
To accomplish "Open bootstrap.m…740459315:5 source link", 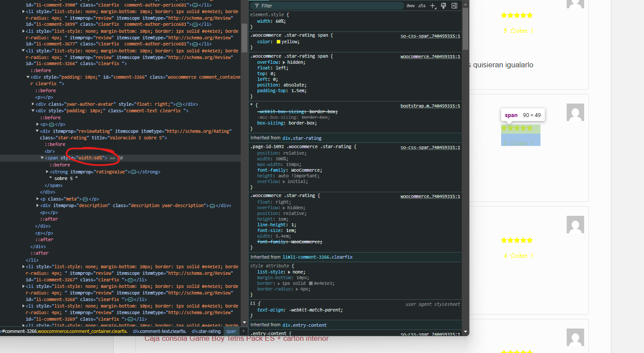I will click(x=430, y=106).
